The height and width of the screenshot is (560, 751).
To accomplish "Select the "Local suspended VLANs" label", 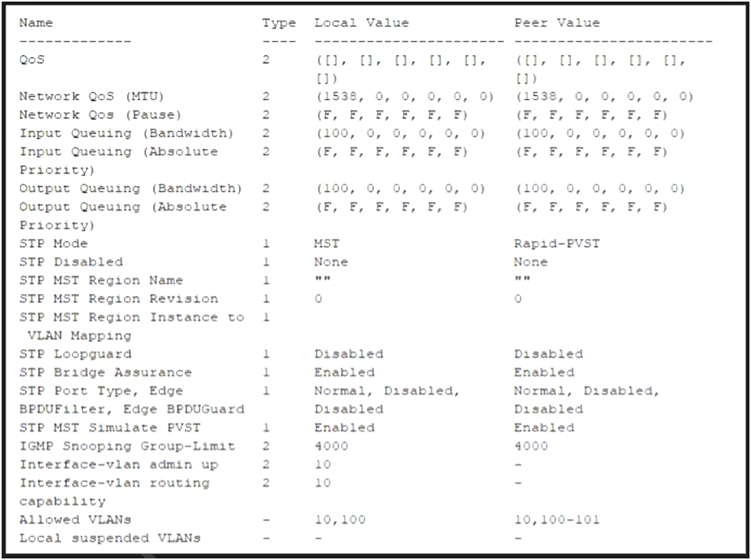I will [110, 538].
